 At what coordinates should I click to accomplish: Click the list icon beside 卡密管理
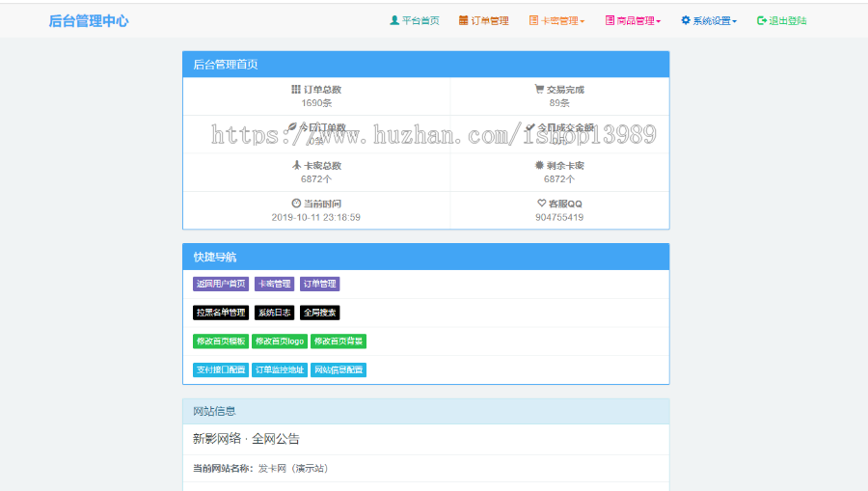[x=533, y=20]
